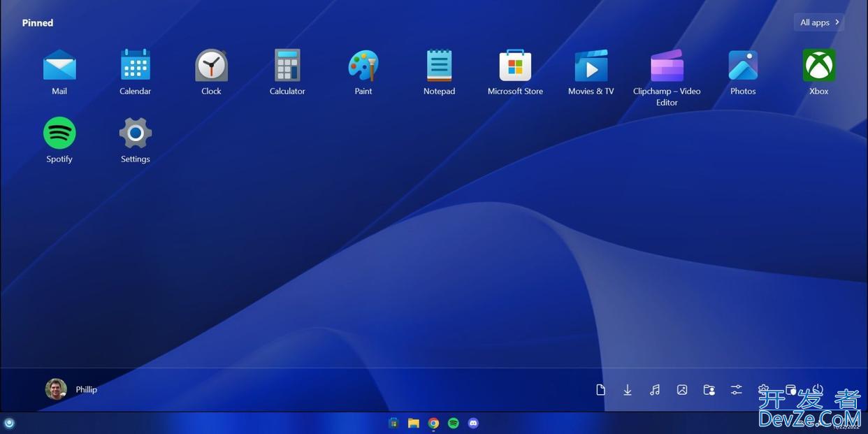Open the Documents folder shortcut
This screenshot has height=434, width=868.
[x=600, y=390]
